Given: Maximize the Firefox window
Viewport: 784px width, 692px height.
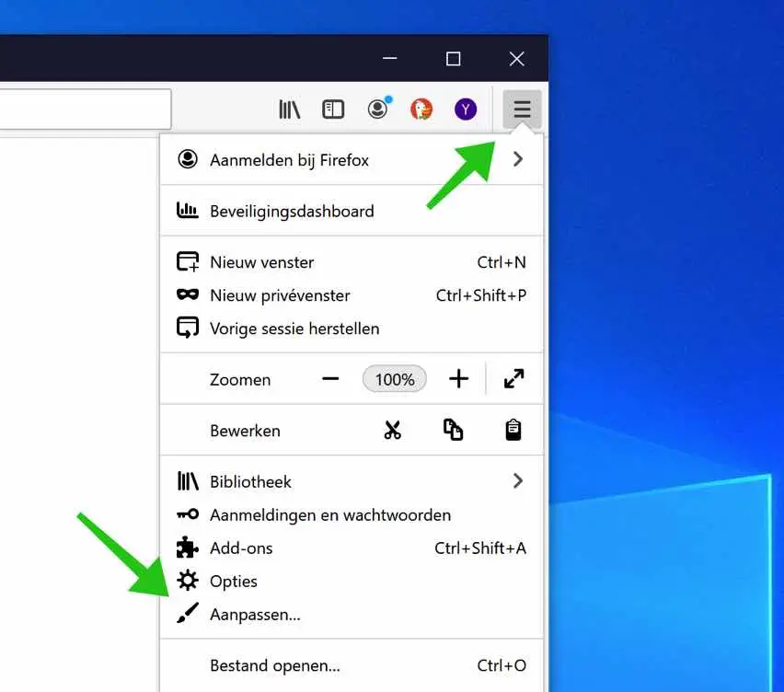Looking at the screenshot, I should pyautogui.click(x=453, y=59).
